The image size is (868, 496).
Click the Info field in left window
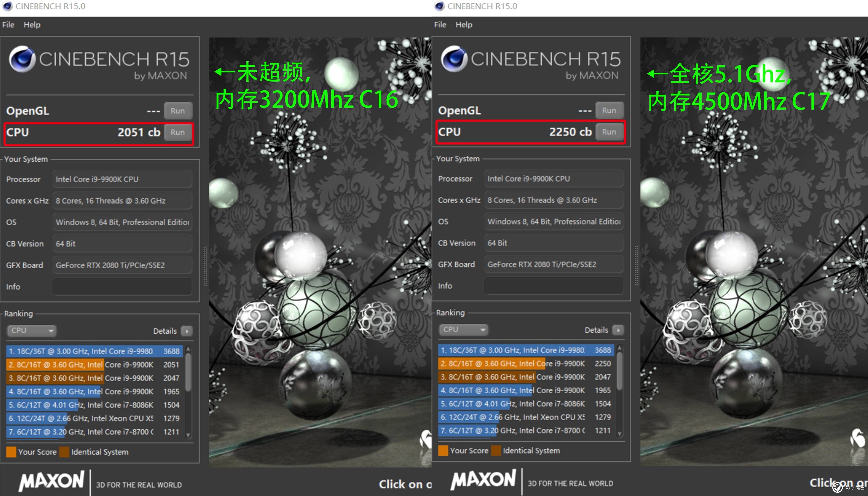pos(122,286)
